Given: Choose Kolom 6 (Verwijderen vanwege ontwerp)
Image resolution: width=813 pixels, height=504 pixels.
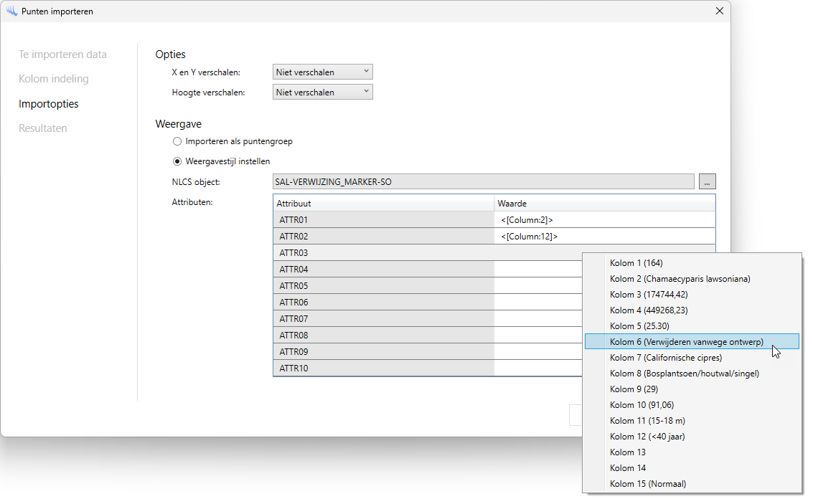Looking at the screenshot, I should point(686,341).
